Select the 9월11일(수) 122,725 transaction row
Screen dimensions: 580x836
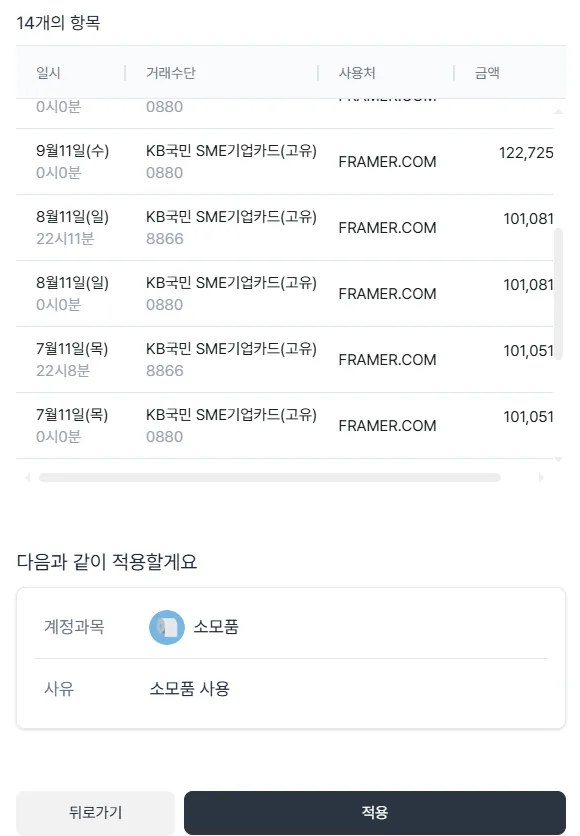[284, 162]
